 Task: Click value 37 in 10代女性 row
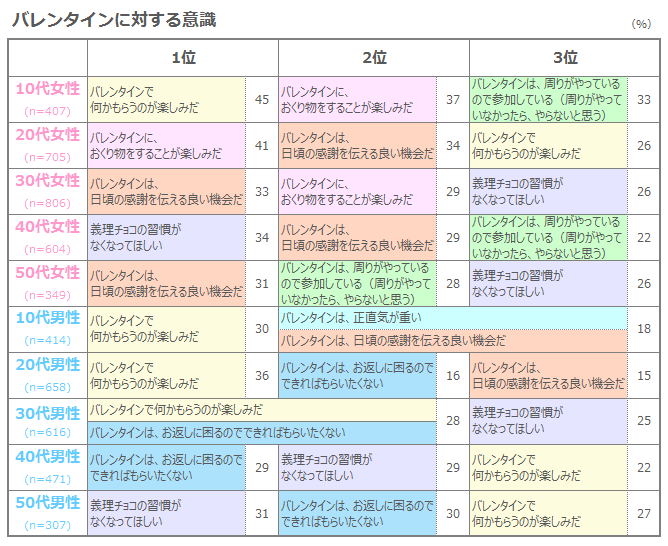tap(453, 100)
